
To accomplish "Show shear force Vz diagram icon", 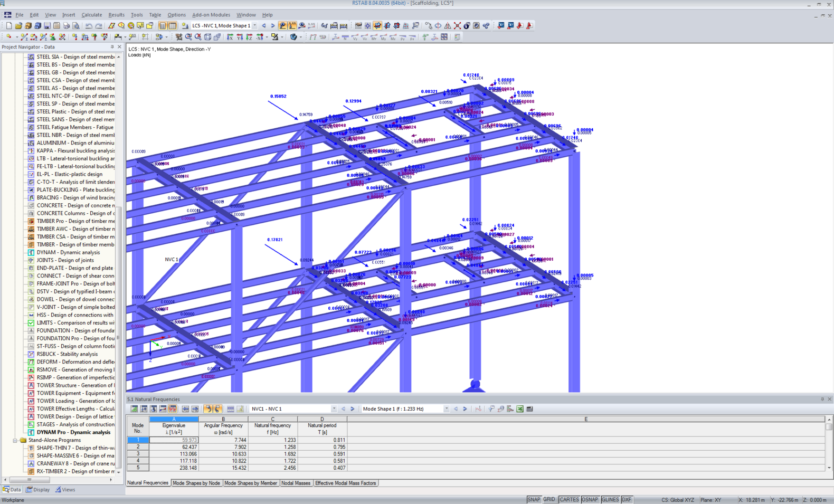I will point(364,37).
